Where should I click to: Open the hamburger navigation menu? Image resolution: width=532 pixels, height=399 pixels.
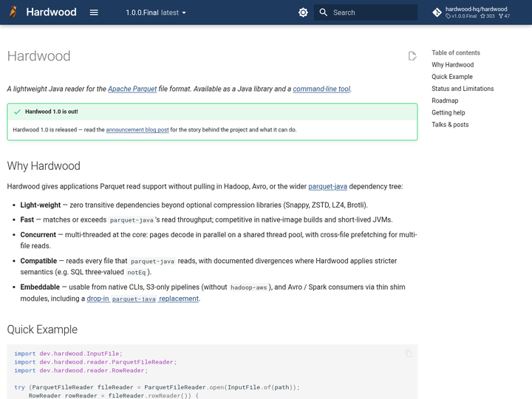pyautogui.click(x=94, y=13)
